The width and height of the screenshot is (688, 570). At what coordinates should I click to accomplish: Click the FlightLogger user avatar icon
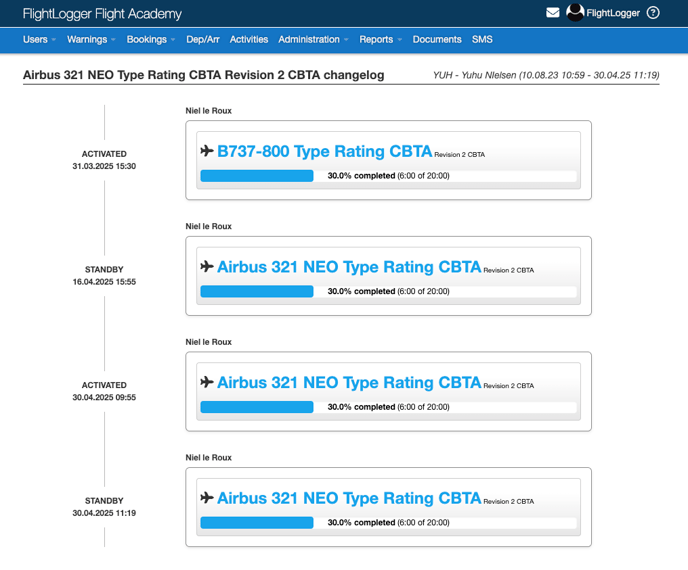click(575, 12)
